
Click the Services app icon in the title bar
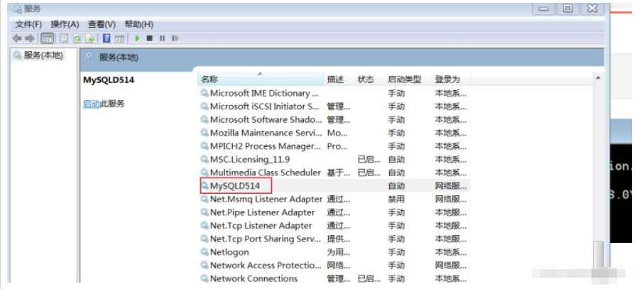pos(17,9)
